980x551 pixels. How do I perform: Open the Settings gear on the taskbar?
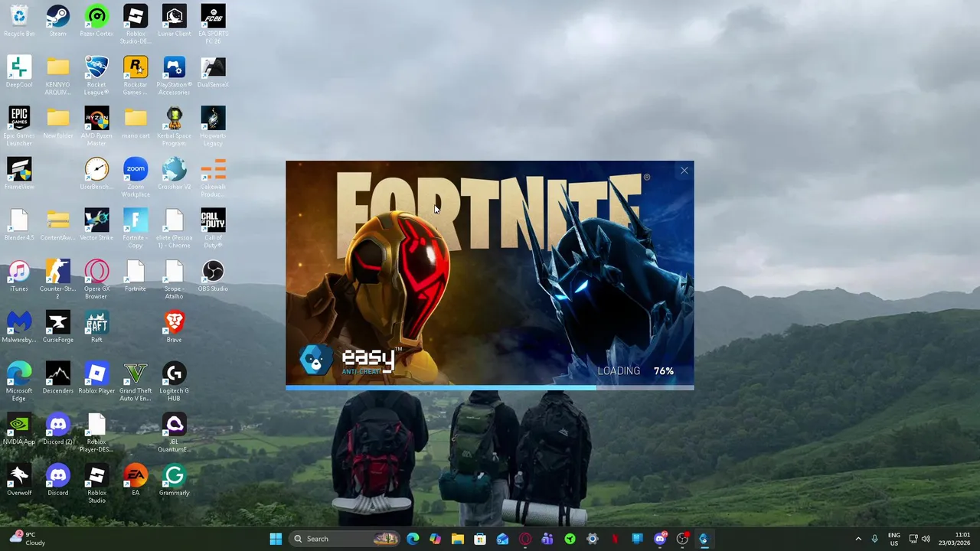593,539
